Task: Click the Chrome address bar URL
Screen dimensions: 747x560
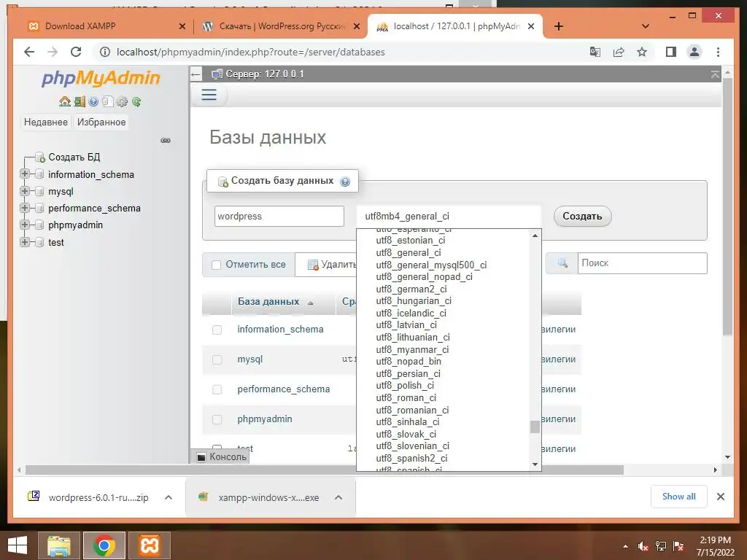Action: (x=251, y=52)
